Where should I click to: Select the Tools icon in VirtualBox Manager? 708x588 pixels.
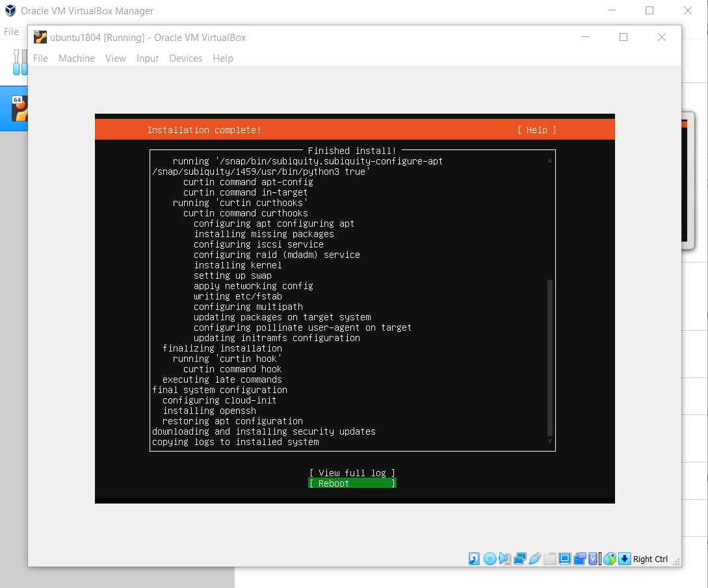tap(20, 62)
